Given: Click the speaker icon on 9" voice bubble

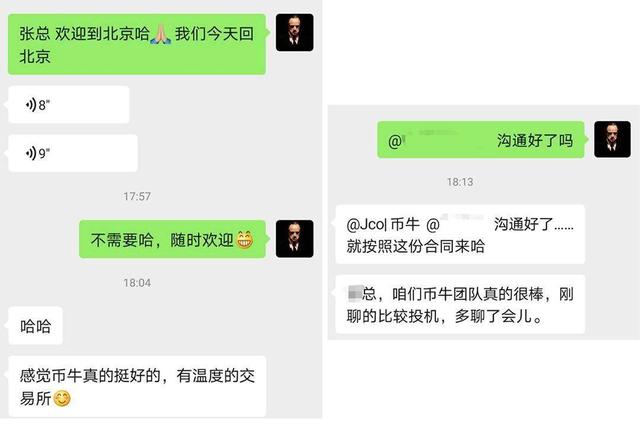Looking at the screenshot, I should tap(31, 154).
